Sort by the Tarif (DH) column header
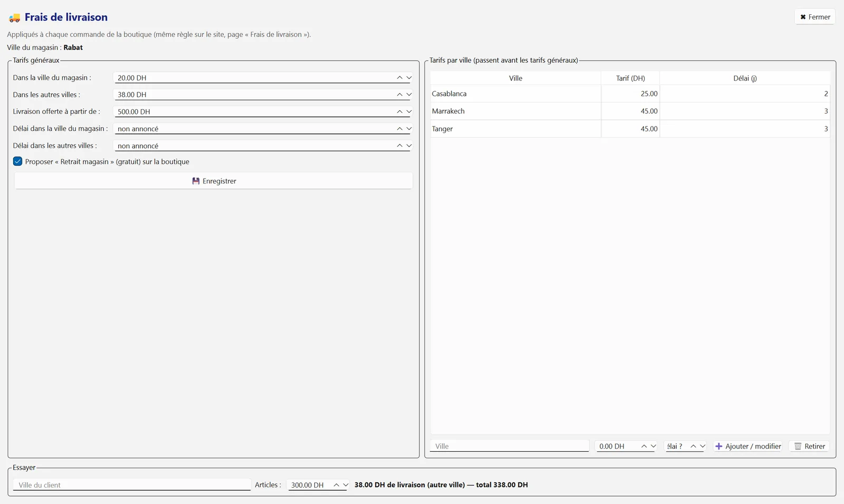 [630, 78]
